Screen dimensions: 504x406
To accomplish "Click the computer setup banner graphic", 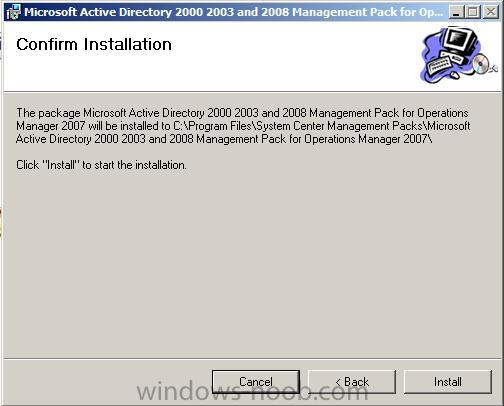I will click(458, 55).
